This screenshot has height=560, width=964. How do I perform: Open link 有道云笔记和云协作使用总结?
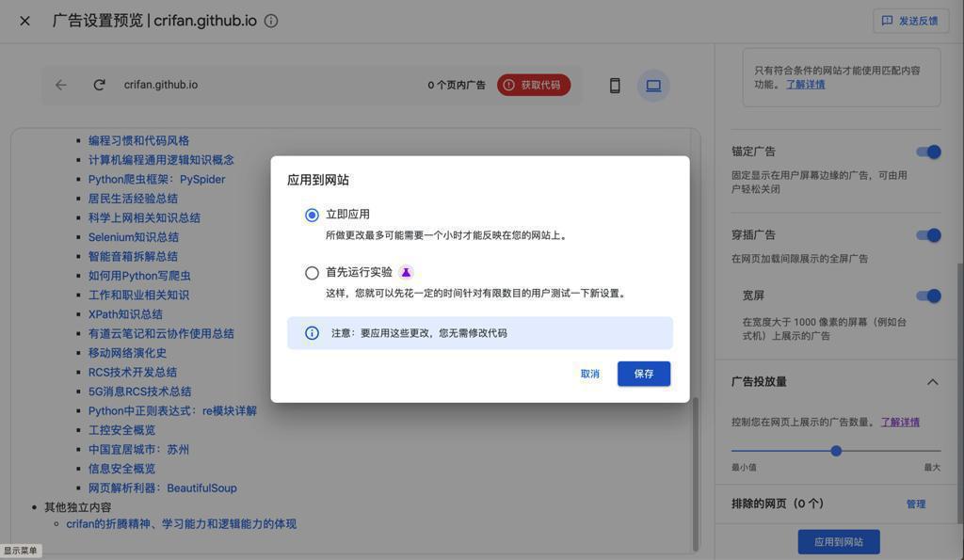pyautogui.click(x=161, y=334)
